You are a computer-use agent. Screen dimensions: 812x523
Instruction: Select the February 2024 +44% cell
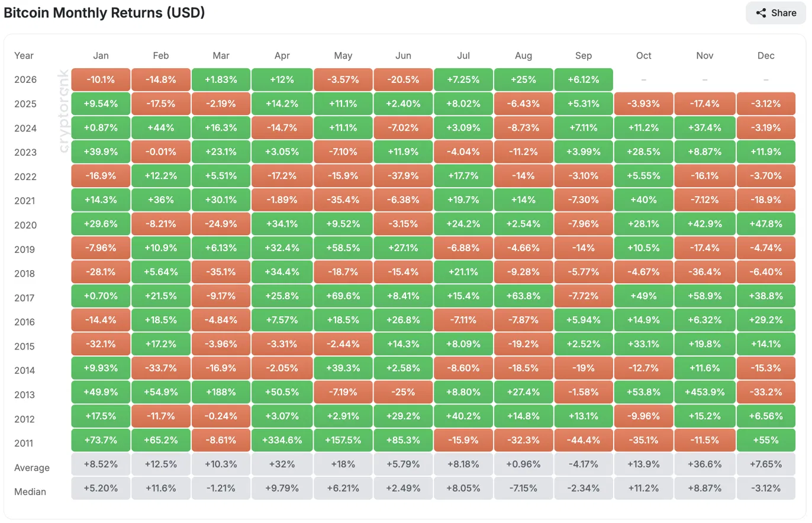161,128
